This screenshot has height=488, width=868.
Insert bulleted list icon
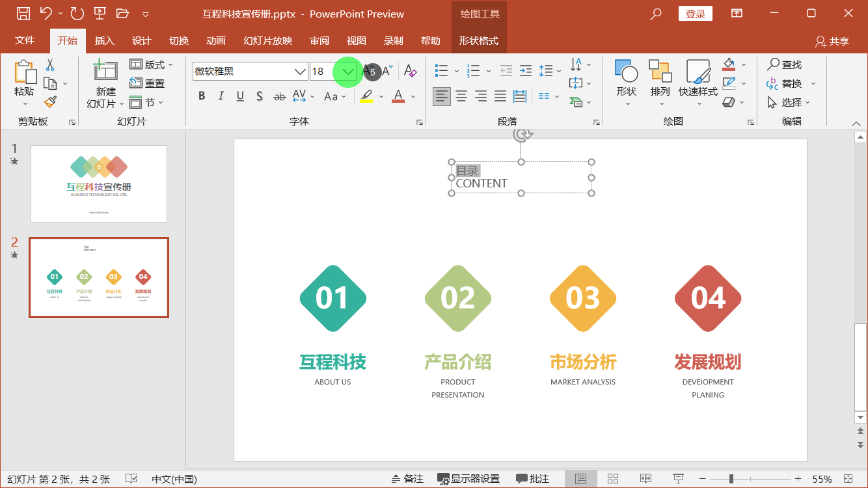441,71
